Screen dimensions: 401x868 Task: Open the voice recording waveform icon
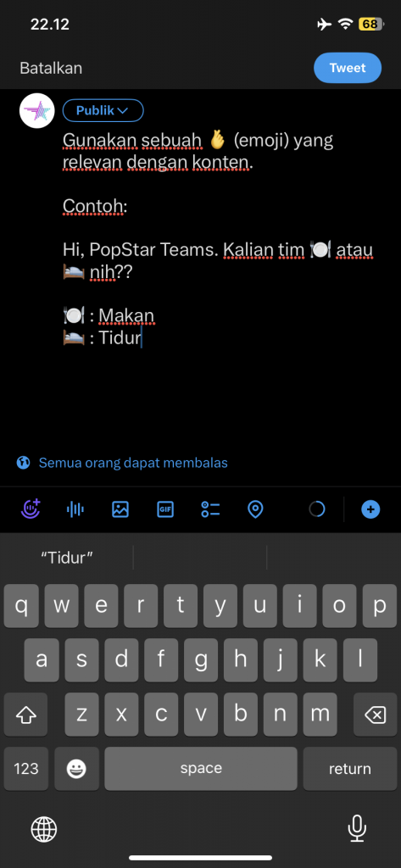(75, 509)
